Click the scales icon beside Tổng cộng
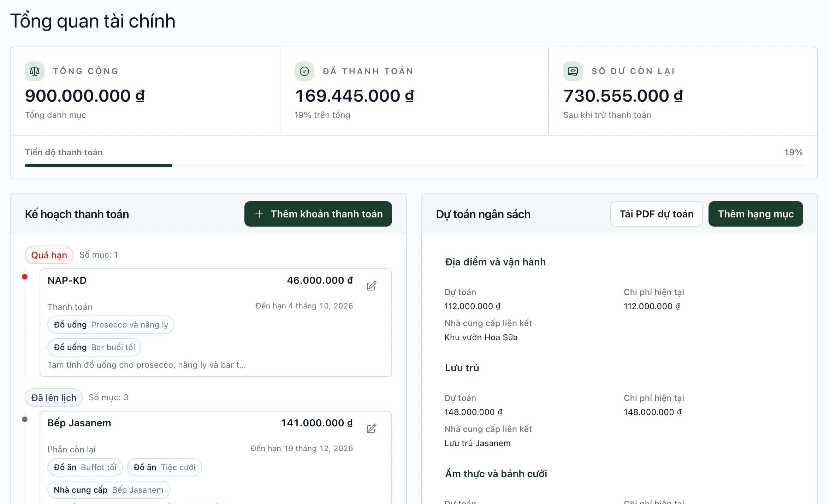Viewport: 830px width, 504px height. coord(35,71)
